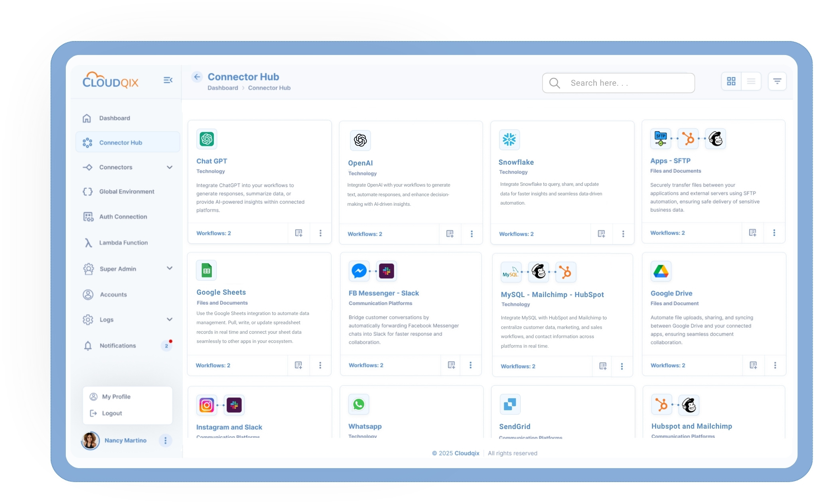The image size is (817, 504).
Task: Expand the Connectors submenu
Action: click(170, 167)
